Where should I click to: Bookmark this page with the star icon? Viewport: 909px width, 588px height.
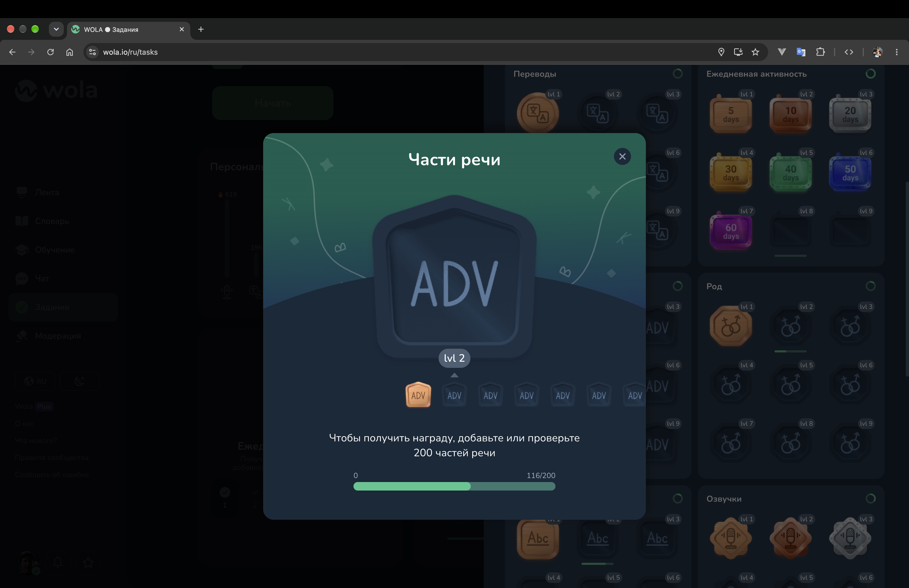pos(755,52)
